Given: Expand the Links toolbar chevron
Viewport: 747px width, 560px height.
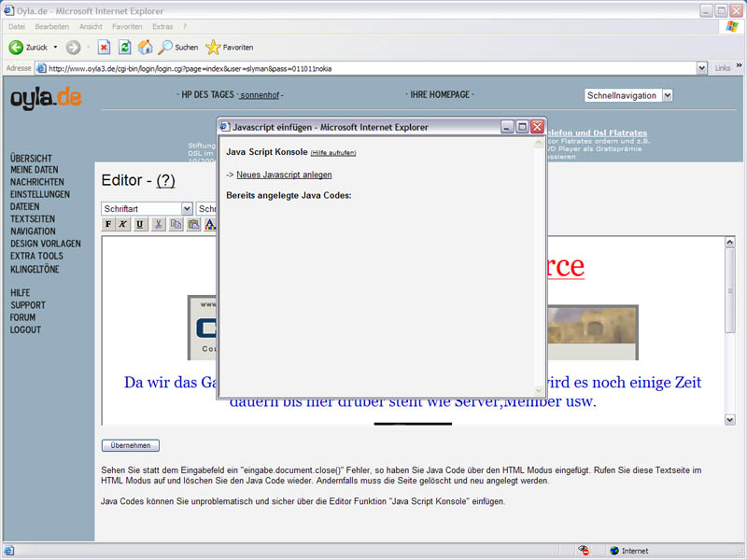Looking at the screenshot, I should click(739, 65).
